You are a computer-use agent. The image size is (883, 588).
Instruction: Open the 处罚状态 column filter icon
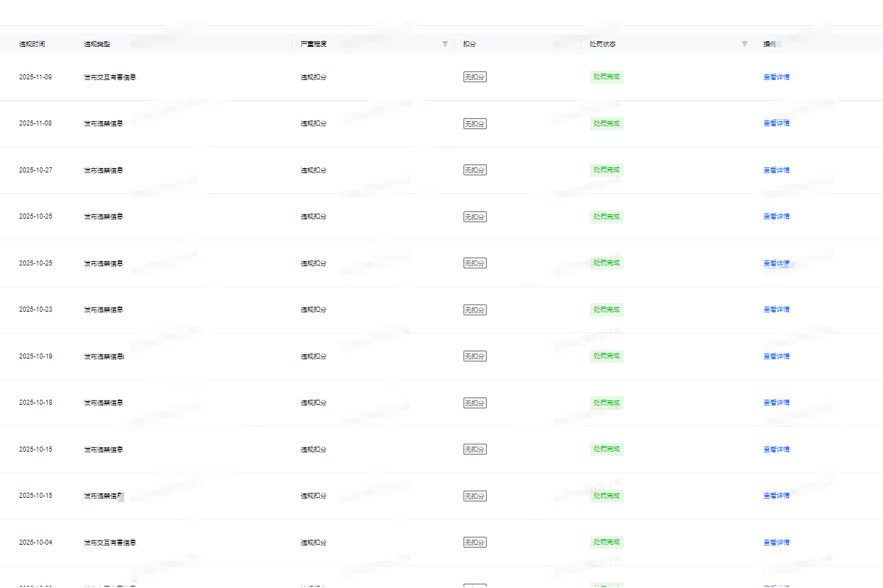[x=744, y=44]
